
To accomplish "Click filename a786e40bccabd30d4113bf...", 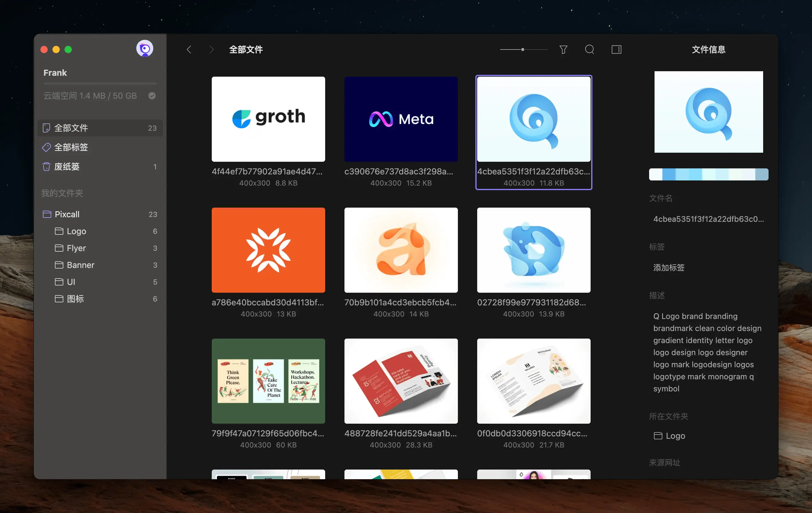I will [x=268, y=302].
